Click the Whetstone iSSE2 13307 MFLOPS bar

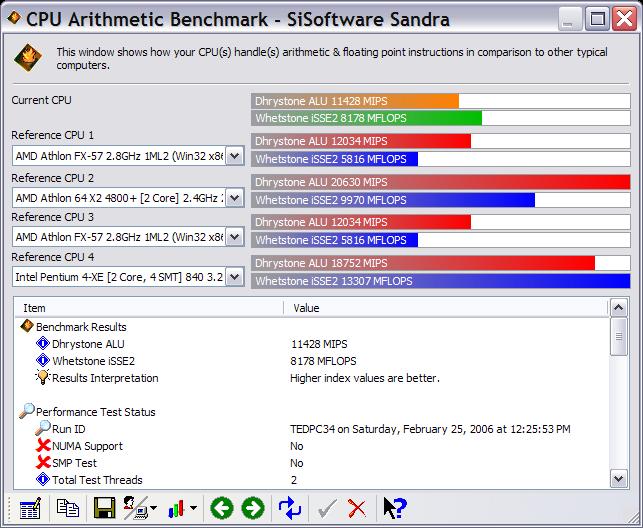click(440, 281)
